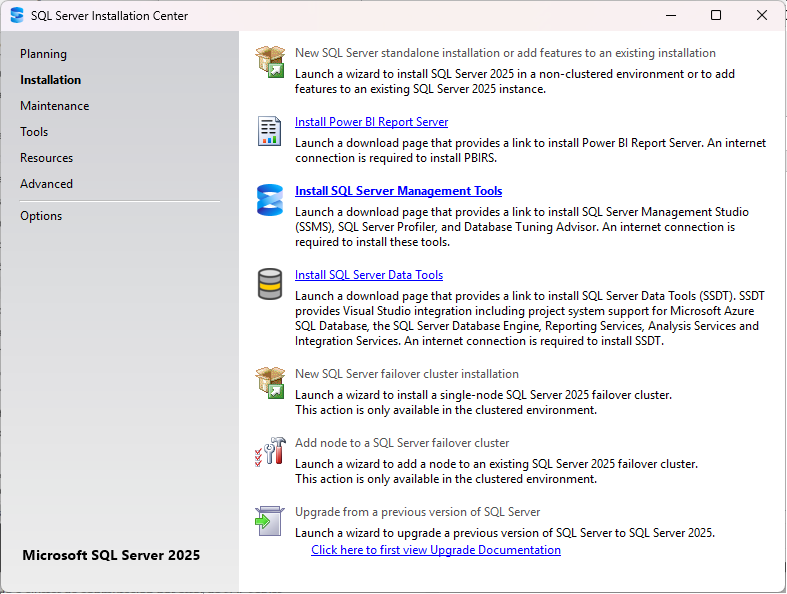Click the Microsoft SQL Server 2025 label
The width and height of the screenshot is (787, 594).
(111, 555)
